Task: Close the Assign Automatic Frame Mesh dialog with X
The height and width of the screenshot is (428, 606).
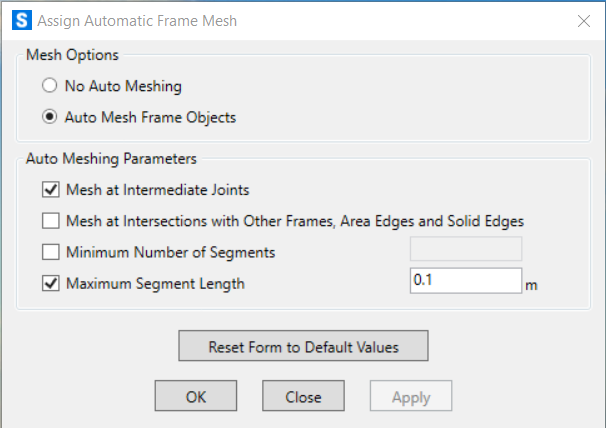Action: point(584,21)
